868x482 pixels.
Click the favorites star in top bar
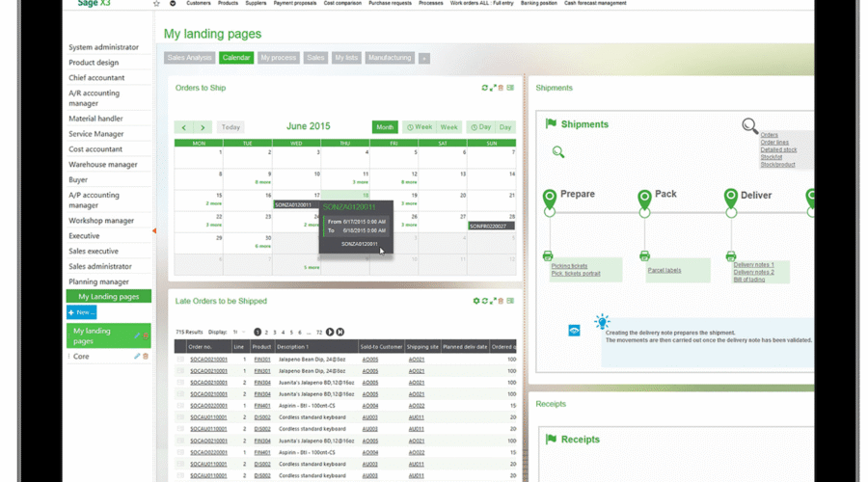156,3
